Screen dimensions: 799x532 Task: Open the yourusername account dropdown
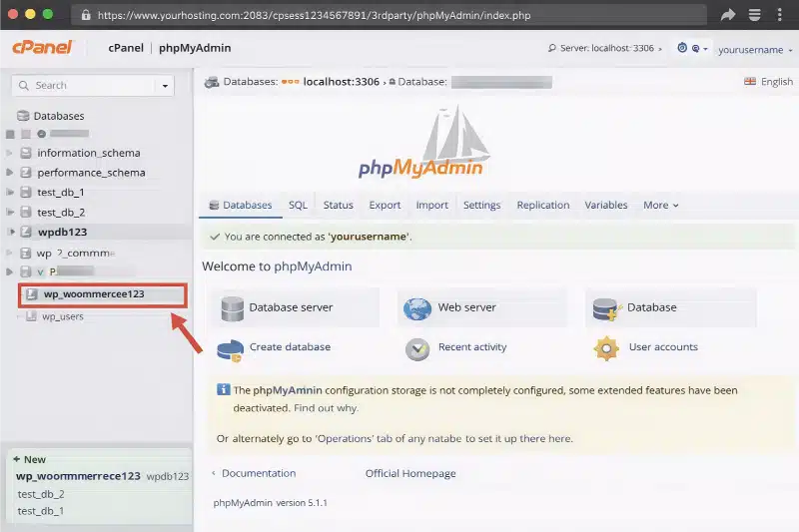(755, 49)
